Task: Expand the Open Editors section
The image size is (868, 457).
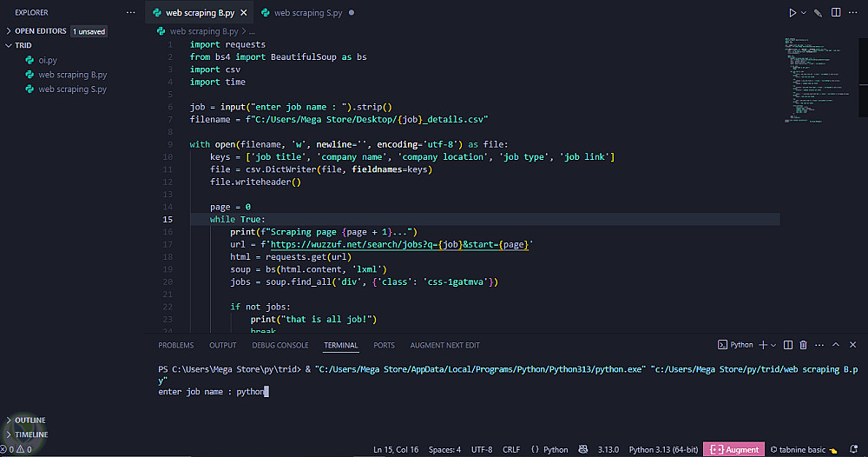Action: point(41,31)
